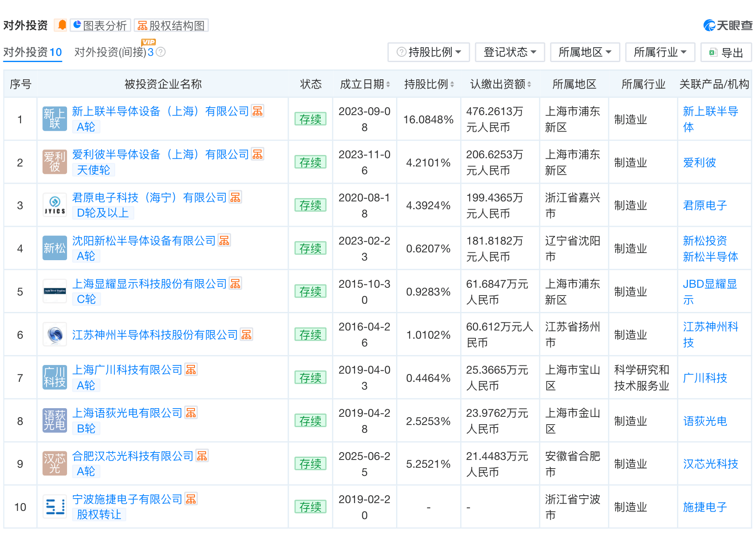Click equity chart icon next to 江苏神州半导体
Screen dimensions: 756x559
pos(246,335)
